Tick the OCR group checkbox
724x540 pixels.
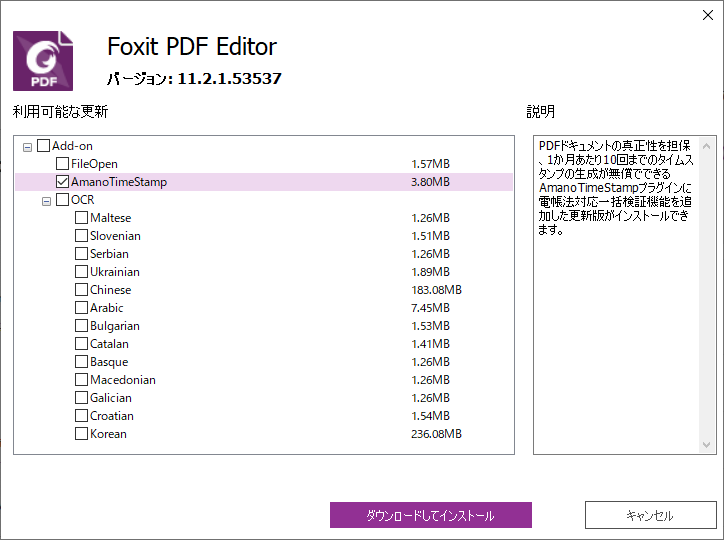click(62, 200)
